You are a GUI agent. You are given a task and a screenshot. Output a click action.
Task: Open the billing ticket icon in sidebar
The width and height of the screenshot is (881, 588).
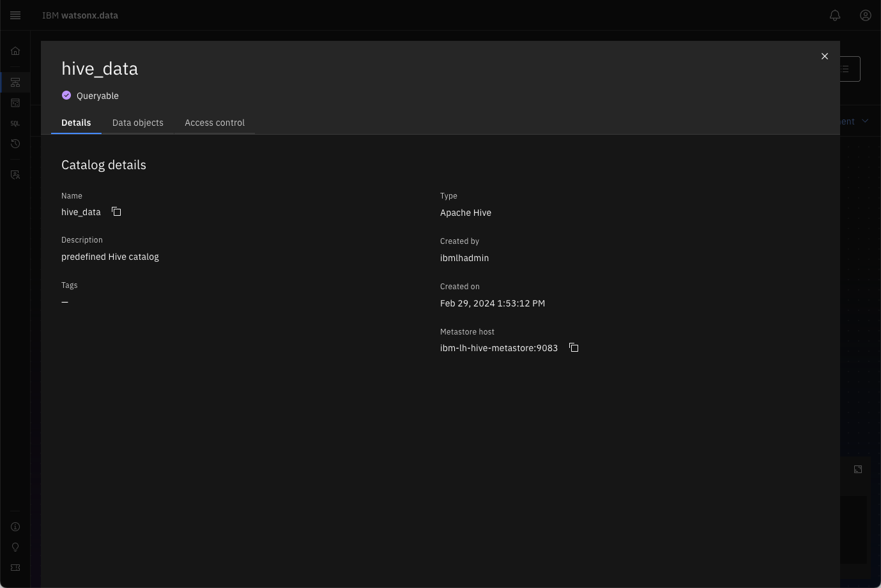coord(15,568)
